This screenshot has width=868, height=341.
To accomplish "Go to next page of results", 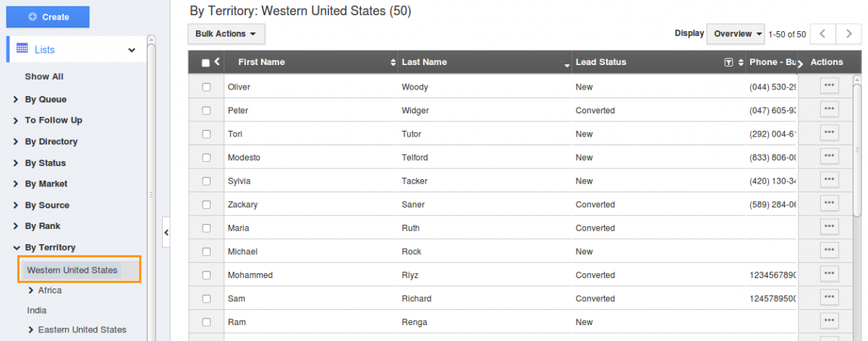I will coord(848,34).
